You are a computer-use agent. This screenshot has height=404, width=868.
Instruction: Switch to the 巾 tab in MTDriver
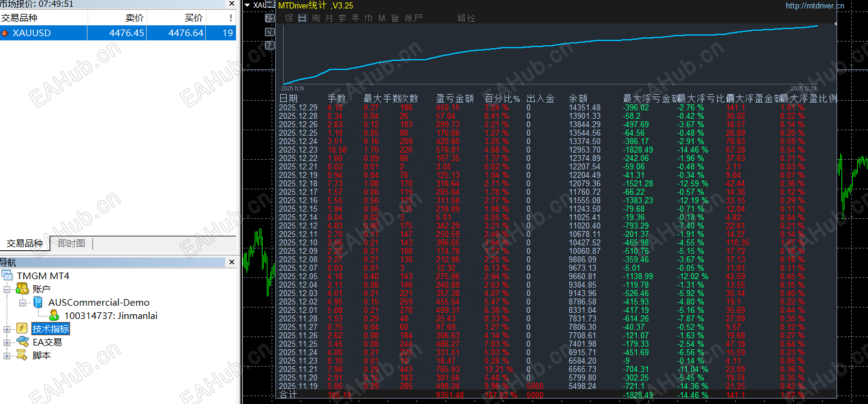click(369, 18)
